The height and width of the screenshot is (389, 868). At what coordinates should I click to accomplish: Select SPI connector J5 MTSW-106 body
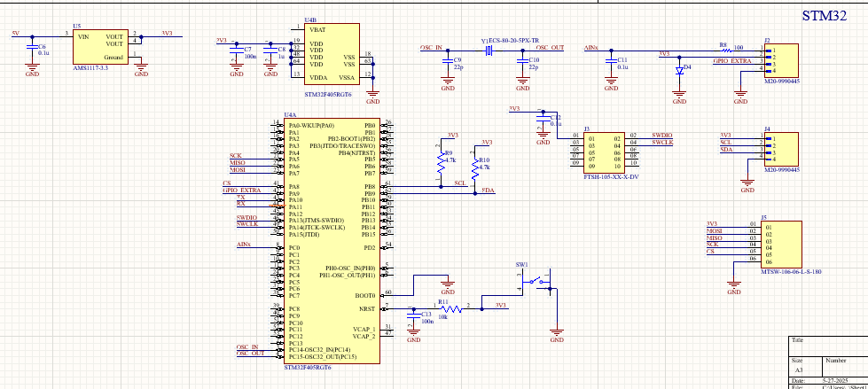pos(781,245)
